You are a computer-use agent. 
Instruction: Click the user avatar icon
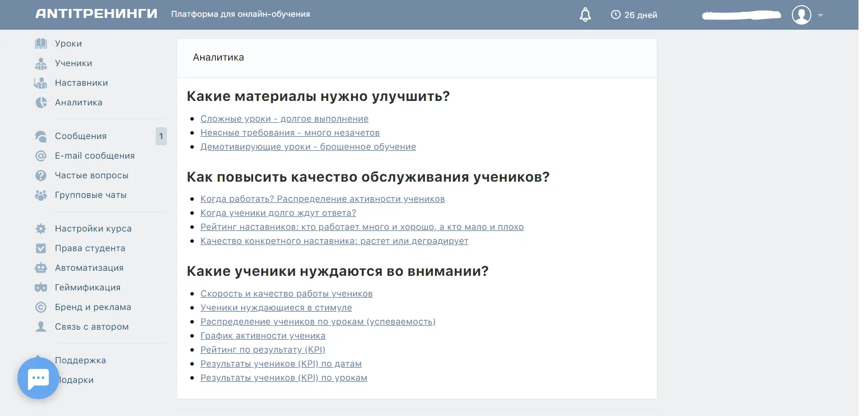pos(801,15)
